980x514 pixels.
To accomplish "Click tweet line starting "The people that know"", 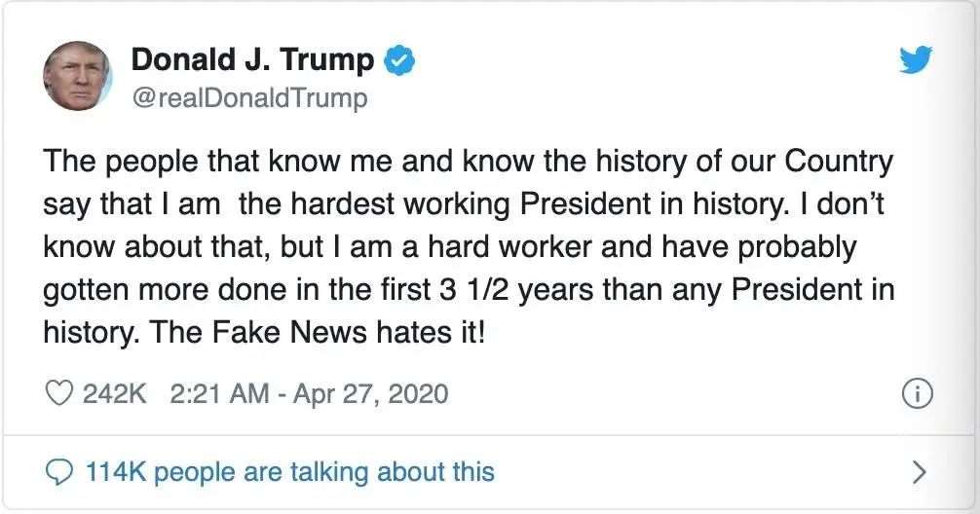I will 468,162.
